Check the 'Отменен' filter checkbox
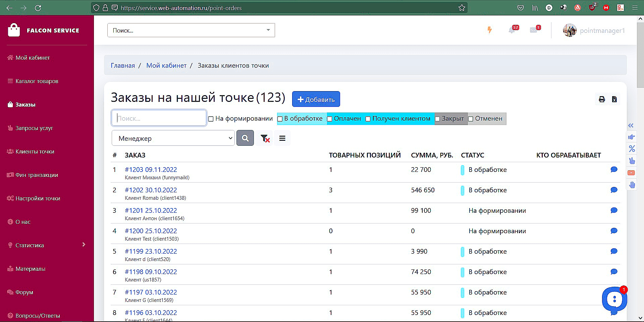Viewport: 644px width, 322px height. click(x=471, y=119)
